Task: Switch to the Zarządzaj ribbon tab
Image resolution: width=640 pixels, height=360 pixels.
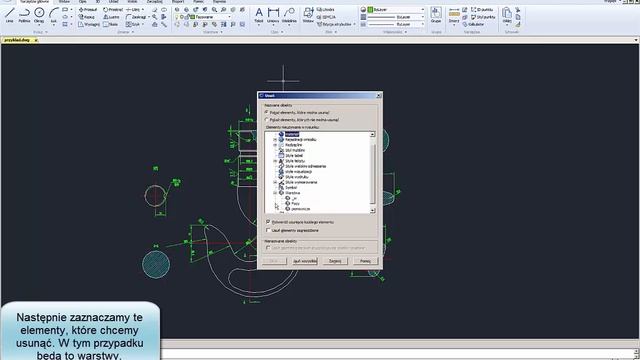Action: 154,2
